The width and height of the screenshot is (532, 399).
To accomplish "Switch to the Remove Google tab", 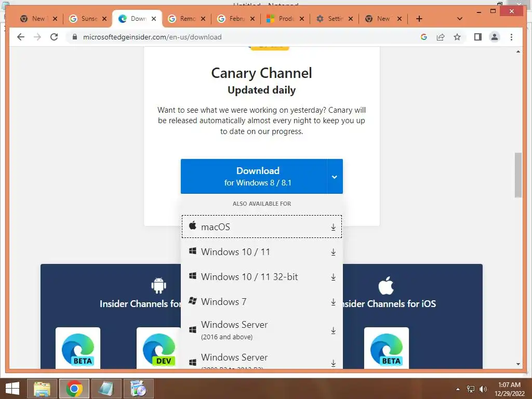I will click(x=187, y=19).
